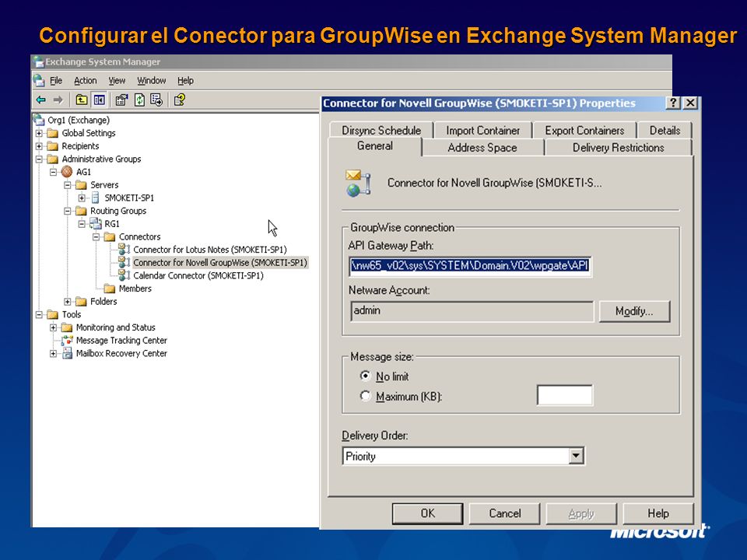
Task: Collapse the Tools node
Action: click(x=39, y=314)
